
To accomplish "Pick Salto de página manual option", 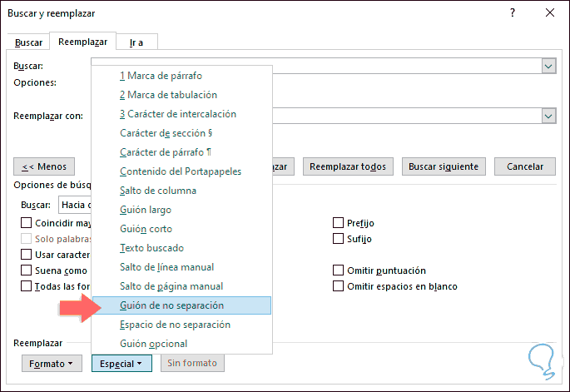I will tap(171, 286).
